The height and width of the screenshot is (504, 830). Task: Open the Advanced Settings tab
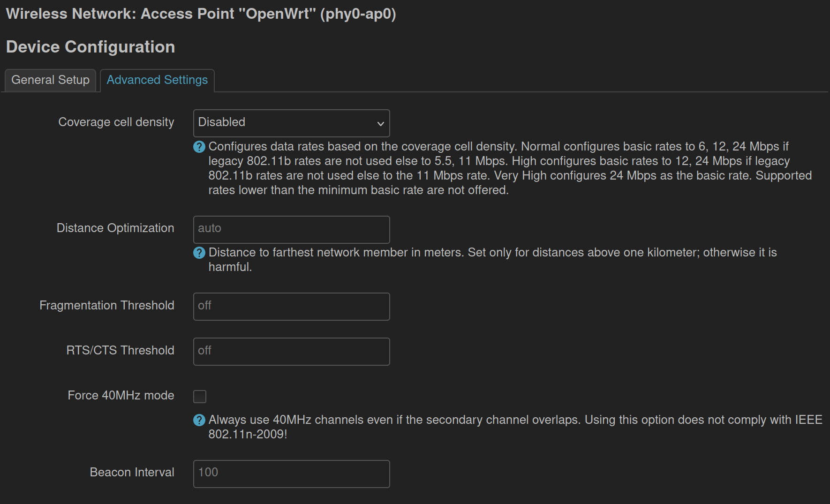click(x=157, y=80)
